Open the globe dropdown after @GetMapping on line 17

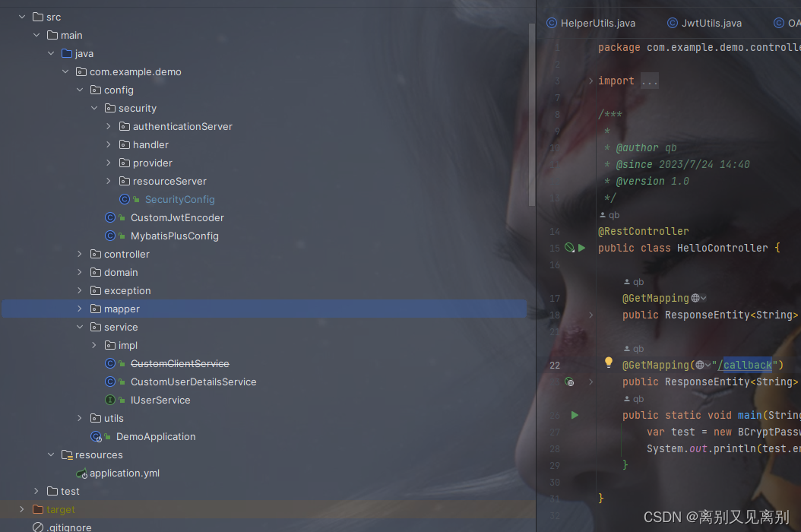tap(698, 298)
